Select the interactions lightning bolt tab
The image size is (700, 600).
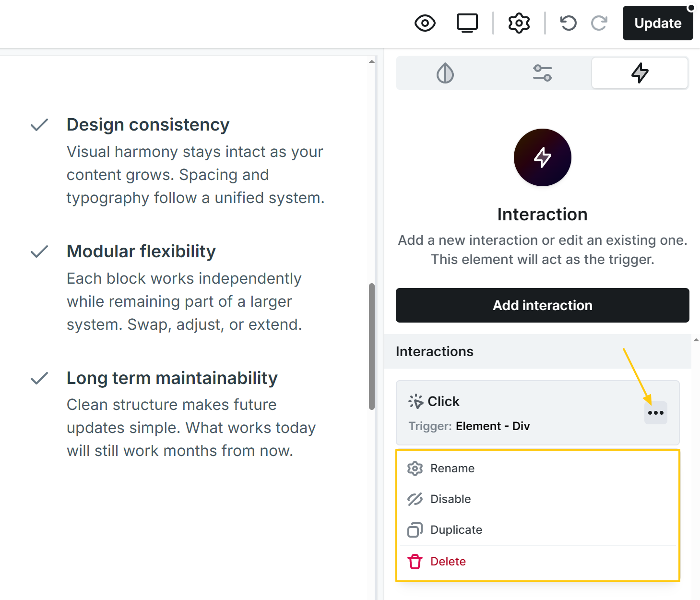pos(640,73)
